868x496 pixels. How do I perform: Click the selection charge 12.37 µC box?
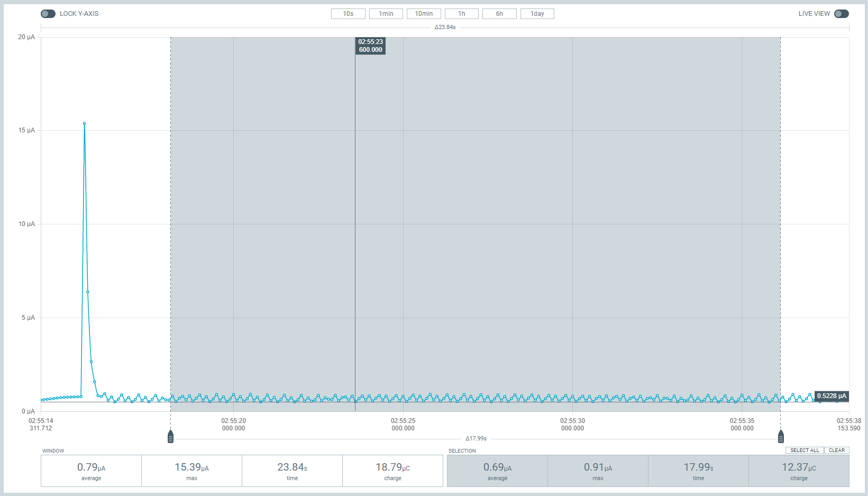point(799,471)
